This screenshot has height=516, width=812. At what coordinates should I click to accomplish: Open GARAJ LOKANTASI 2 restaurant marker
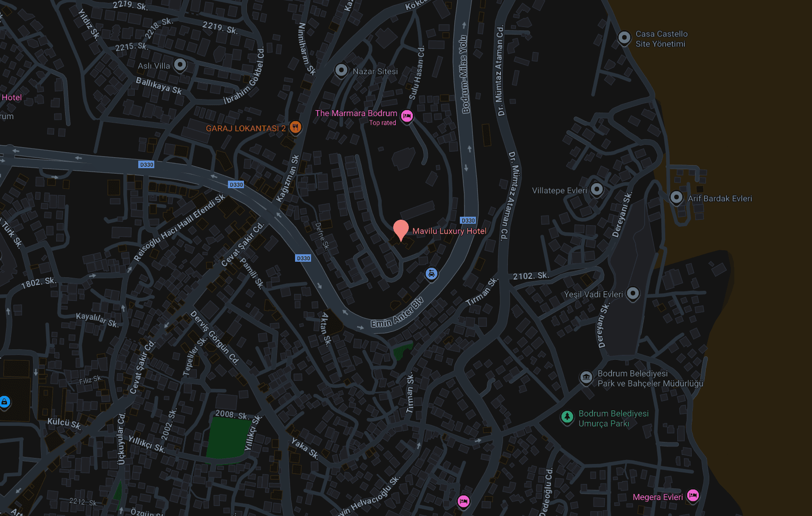[x=296, y=127]
